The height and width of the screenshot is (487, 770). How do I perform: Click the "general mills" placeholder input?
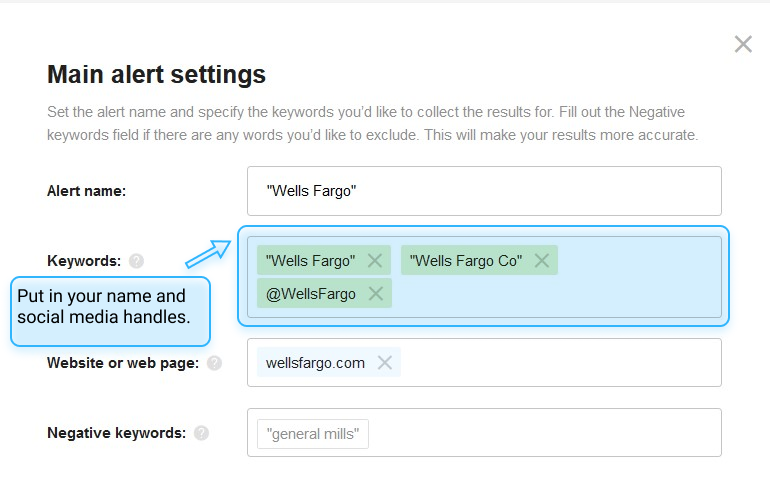point(313,434)
